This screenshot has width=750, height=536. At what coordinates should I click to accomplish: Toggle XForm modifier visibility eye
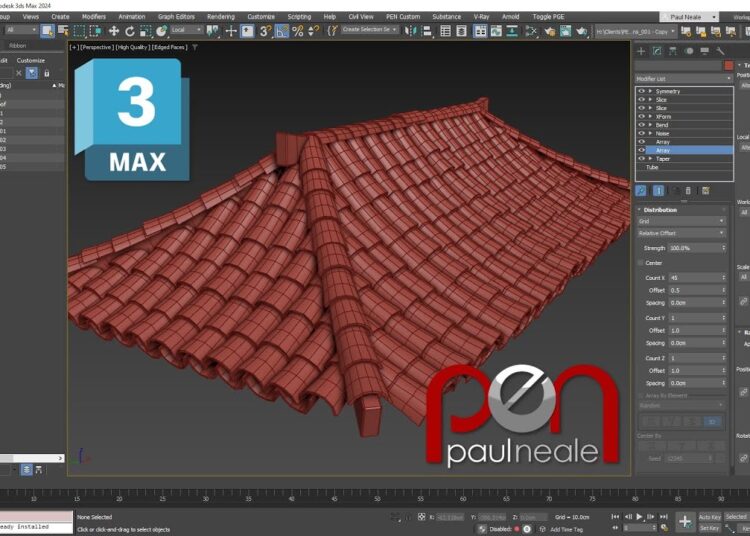coord(641,116)
